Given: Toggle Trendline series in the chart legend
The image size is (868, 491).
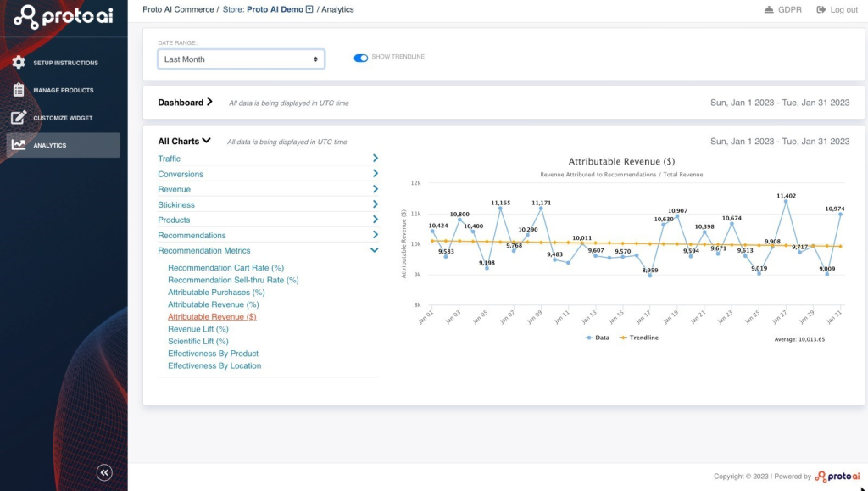Looking at the screenshot, I should (x=639, y=338).
